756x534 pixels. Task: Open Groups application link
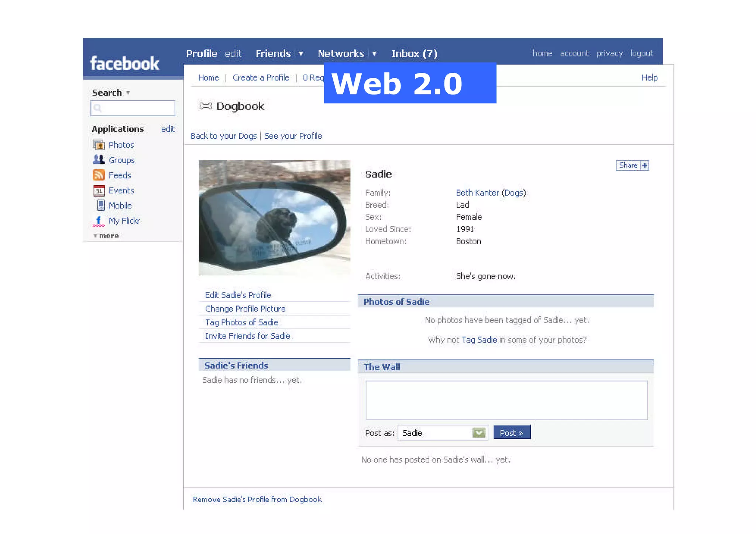pyautogui.click(x=122, y=160)
